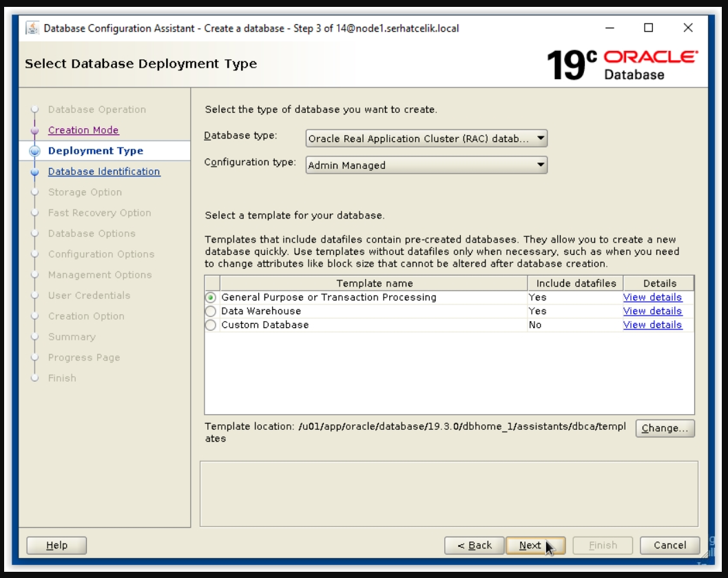Screen dimensions: 728x578
Task: Click the Progress Page step label
Action: click(84, 357)
